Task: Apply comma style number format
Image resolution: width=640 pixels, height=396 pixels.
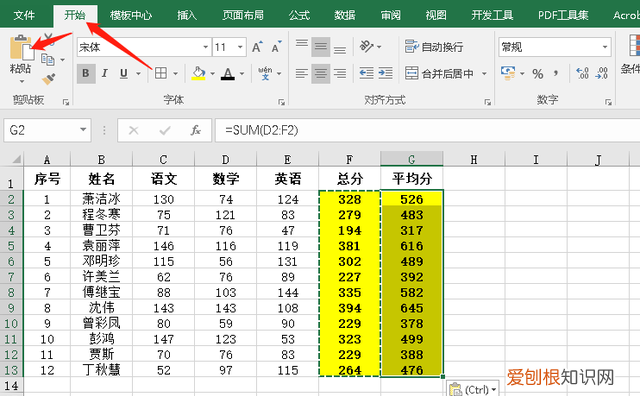Action: coord(556,73)
